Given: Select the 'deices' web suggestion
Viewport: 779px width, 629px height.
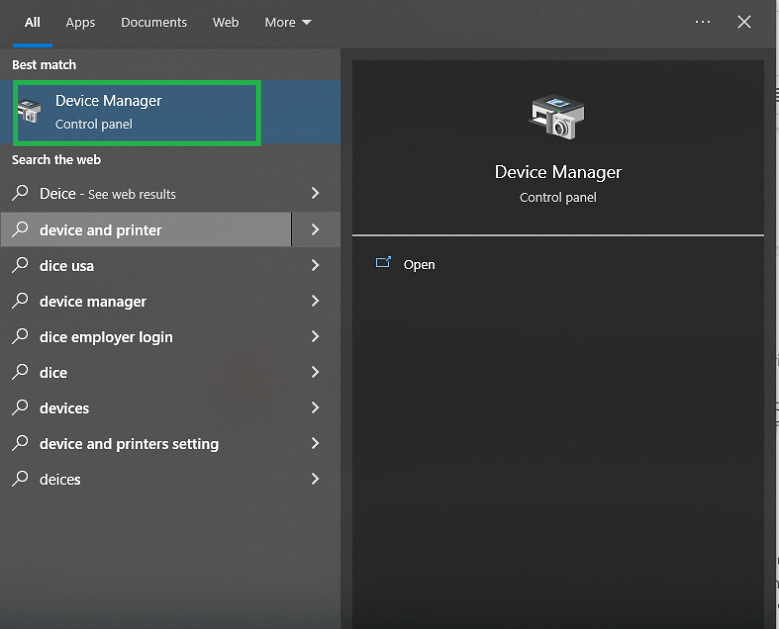Looking at the screenshot, I should tap(146, 479).
